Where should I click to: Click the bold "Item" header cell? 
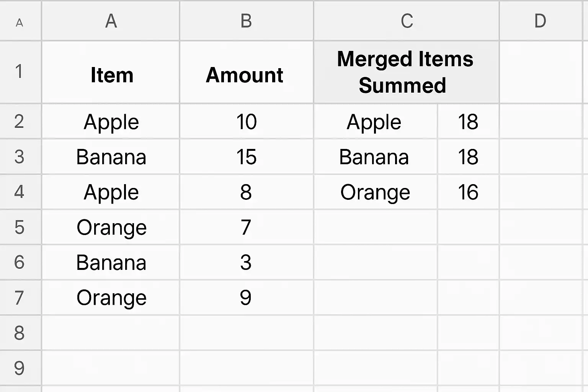(111, 75)
